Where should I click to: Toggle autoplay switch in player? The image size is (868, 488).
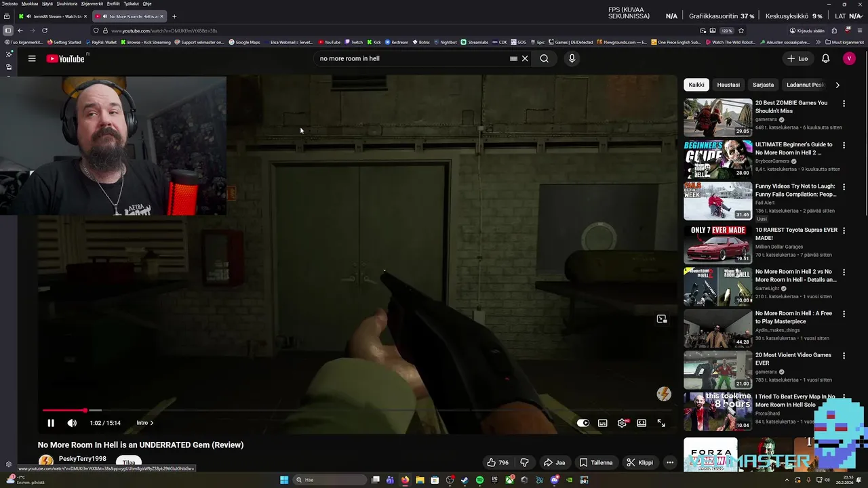(583, 423)
